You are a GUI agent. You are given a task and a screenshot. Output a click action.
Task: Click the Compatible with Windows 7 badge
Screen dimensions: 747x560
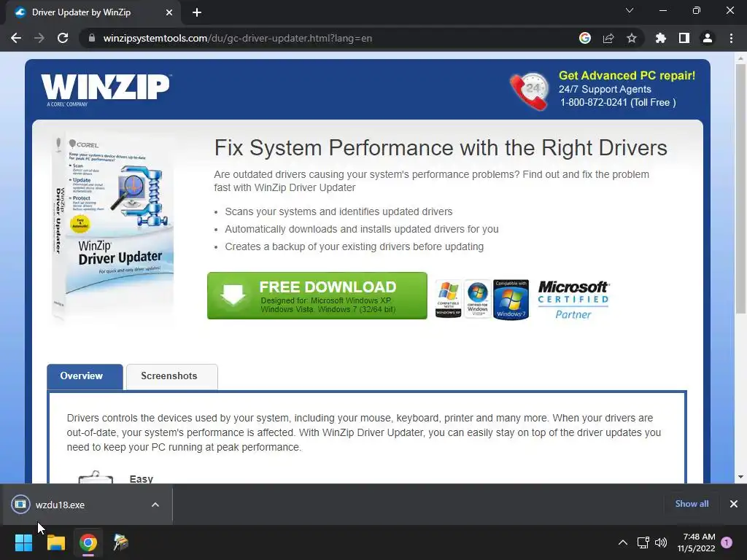511,300
